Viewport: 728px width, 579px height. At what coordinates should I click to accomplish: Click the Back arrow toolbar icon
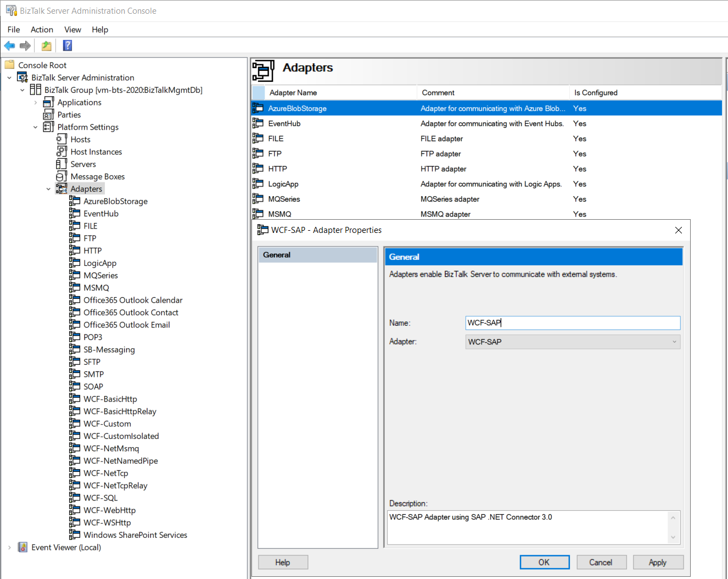coord(9,46)
